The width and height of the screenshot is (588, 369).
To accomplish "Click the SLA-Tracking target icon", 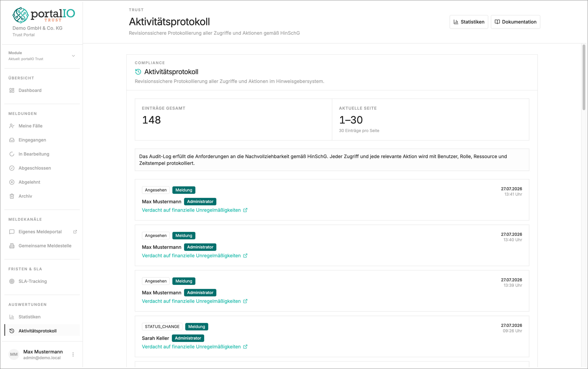I will pyautogui.click(x=12, y=281).
